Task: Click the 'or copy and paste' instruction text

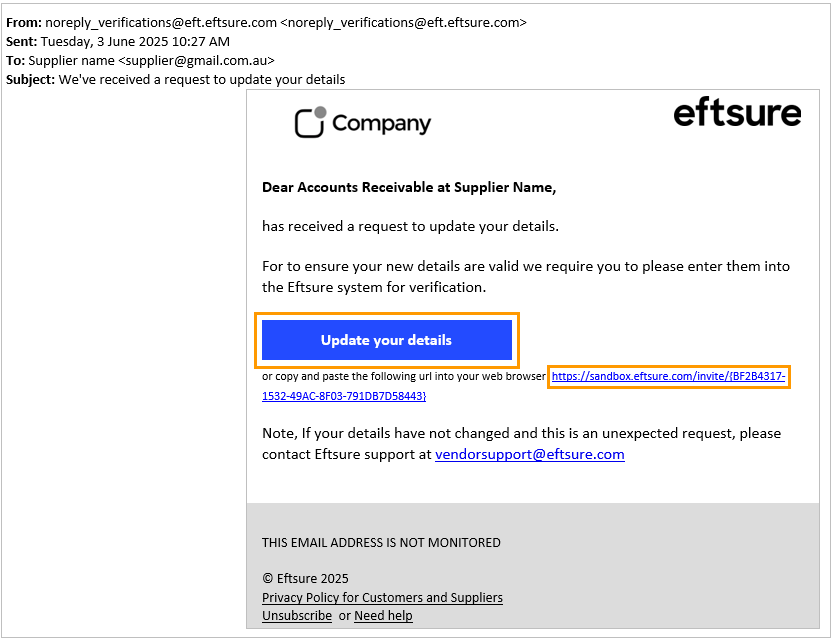Action: [x=404, y=376]
